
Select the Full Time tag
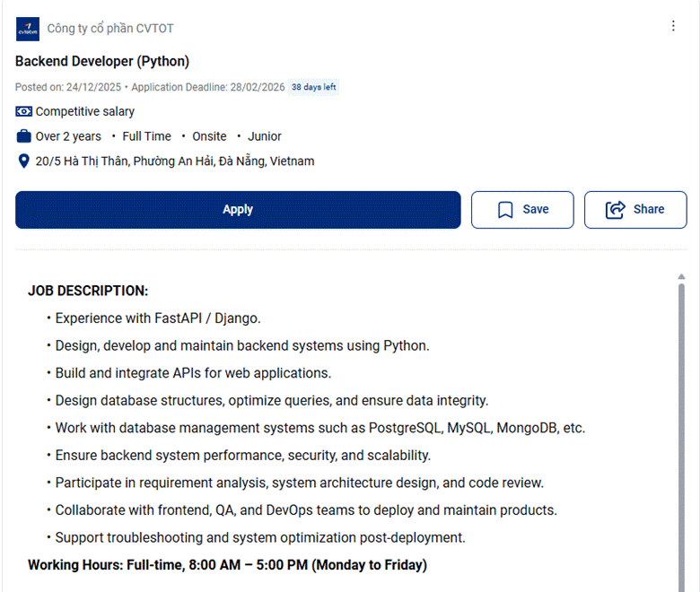click(146, 137)
